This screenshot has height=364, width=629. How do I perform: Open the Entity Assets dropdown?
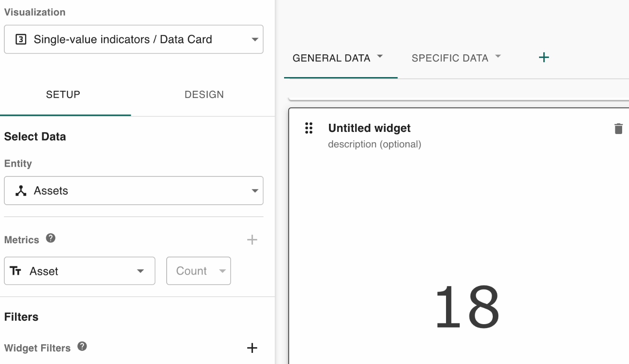[255, 191]
